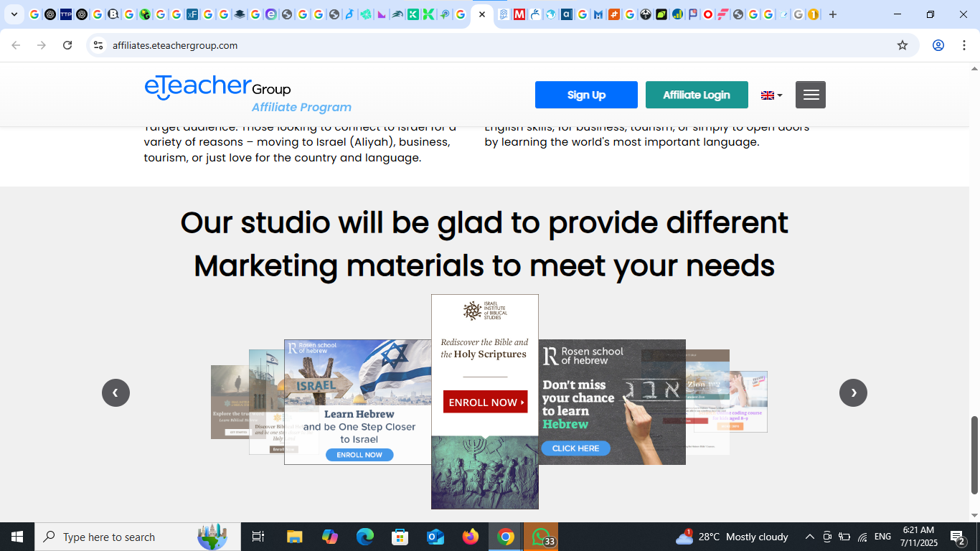The width and height of the screenshot is (980, 551).
Task: Click the Affiliate Login button
Action: coord(697,95)
